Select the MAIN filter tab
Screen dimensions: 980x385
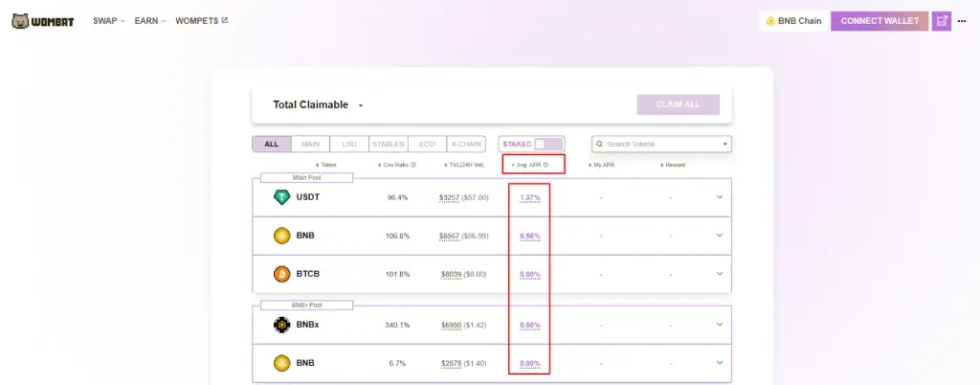(310, 145)
